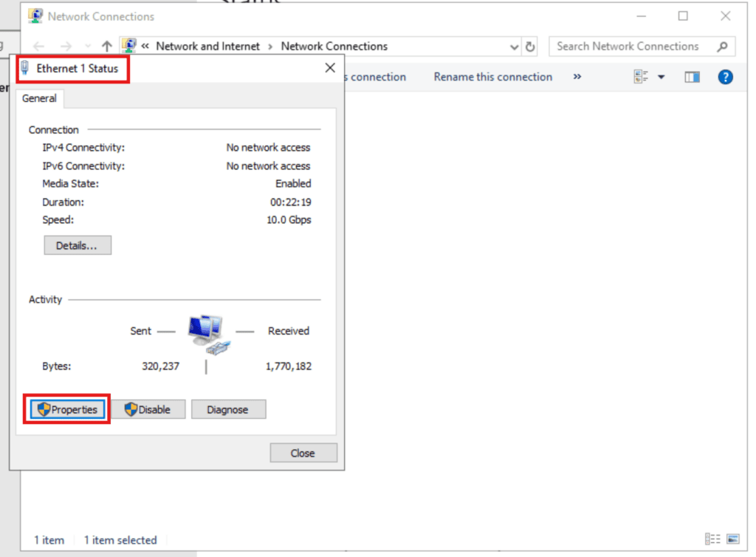The image size is (756, 557).
Task: Click the Refresh icon beside the address bar
Action: coord(531,46)
